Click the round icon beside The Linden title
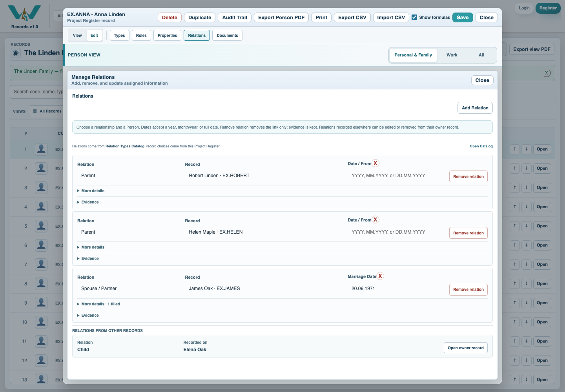 [16, 53]
